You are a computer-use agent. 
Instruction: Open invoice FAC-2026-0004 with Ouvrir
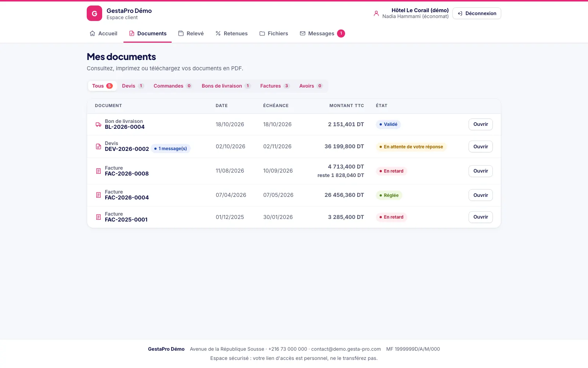click(x=481, y=195)
